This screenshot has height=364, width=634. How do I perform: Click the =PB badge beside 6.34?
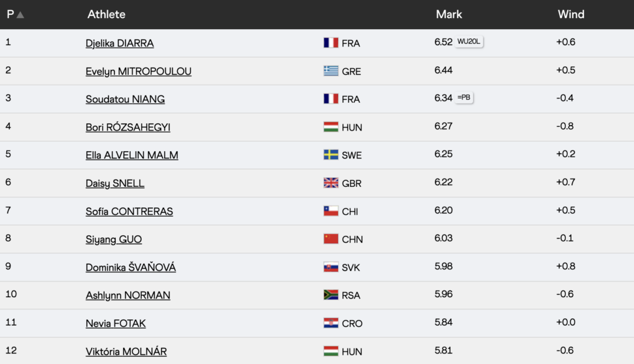(464, 97)
